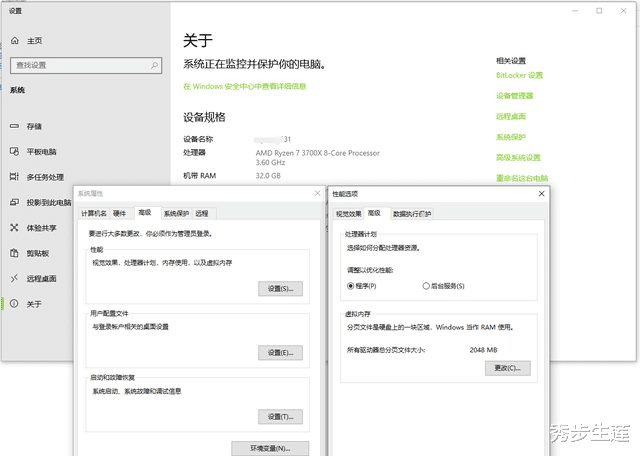Minimize the 设置 window
The width and height of the screenshot is (640, 456).
575,11
